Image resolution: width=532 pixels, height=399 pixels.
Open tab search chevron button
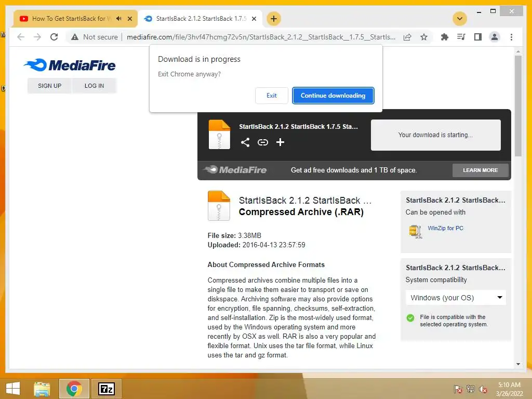pyautogui.click(x=460, y=19)
